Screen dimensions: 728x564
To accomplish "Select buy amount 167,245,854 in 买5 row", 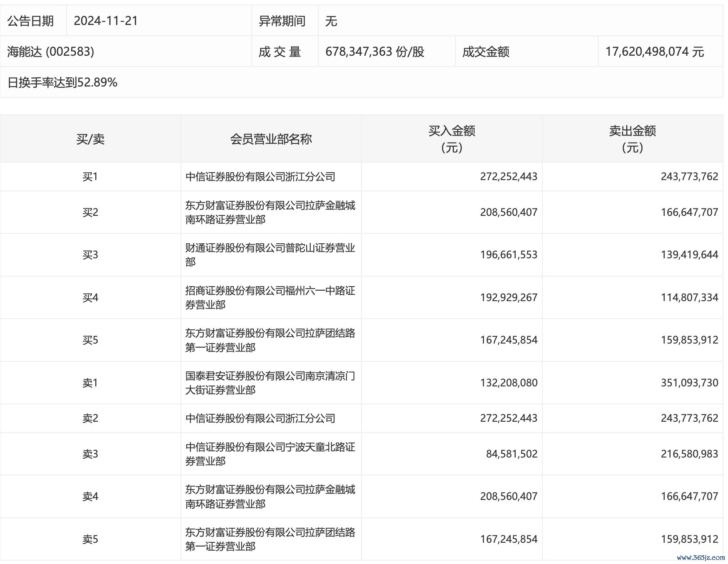I will coord(509,340).
